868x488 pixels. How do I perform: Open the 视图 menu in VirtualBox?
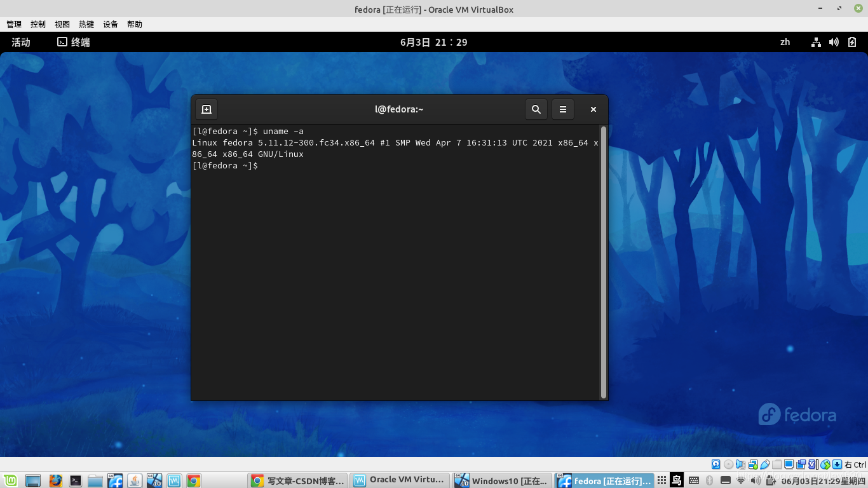coord(62,24)
